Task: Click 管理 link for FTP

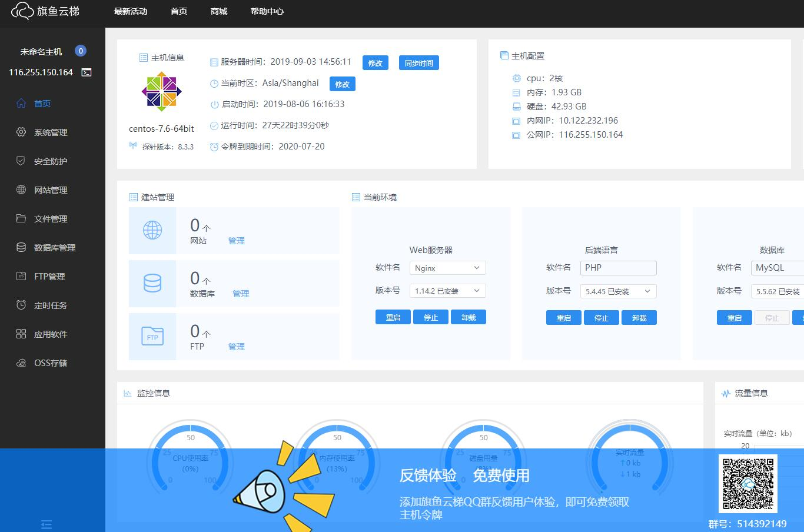Action: [x=237, y=347]
